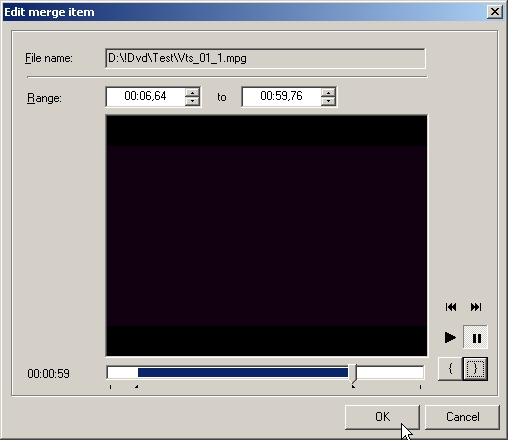The height and width of the screenshot is (440, 508).
Task: Confirm changes with the OK button
Action: (382, 417)
